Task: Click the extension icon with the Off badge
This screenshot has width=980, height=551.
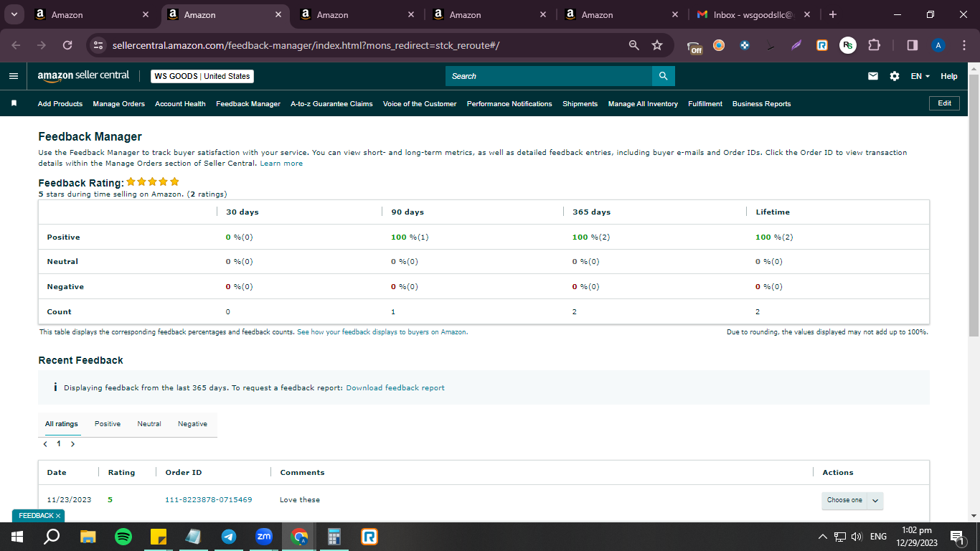Action: click(x=694, y=47)
